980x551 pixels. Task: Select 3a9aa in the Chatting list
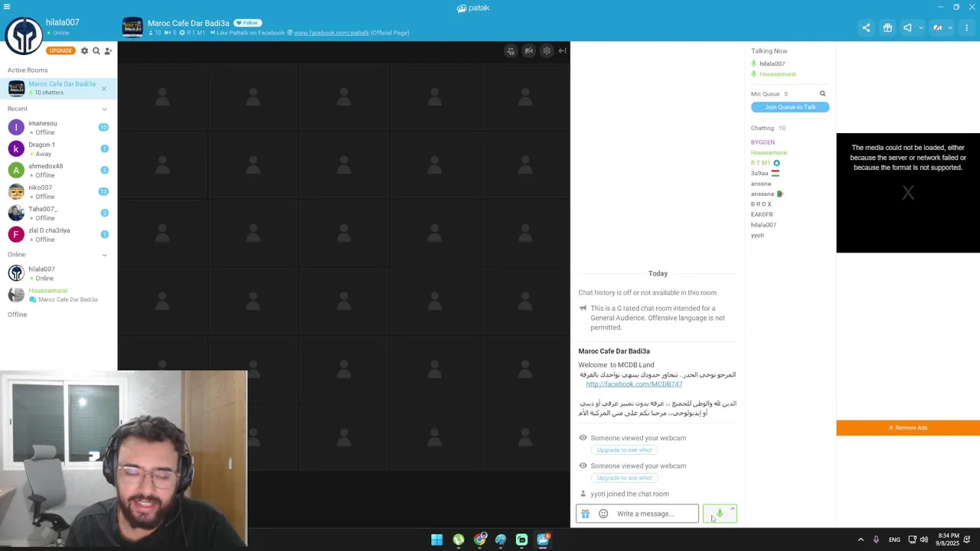(759, 173)
